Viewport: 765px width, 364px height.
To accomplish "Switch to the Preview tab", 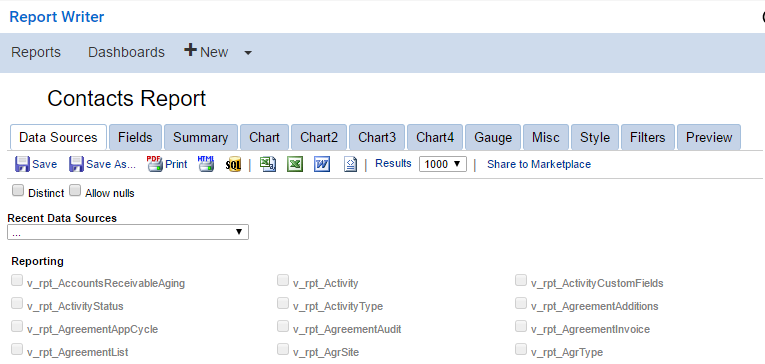I will [x=709, y=137].
